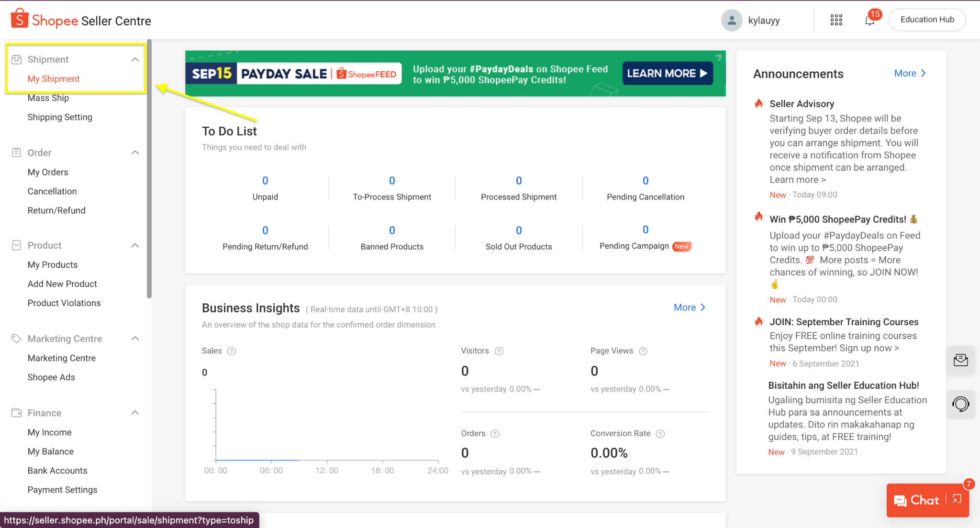The height and width of the screenshot is (528, 980).
Task: Open the Conversion Rate help question icon
Action: click(660, 434)
